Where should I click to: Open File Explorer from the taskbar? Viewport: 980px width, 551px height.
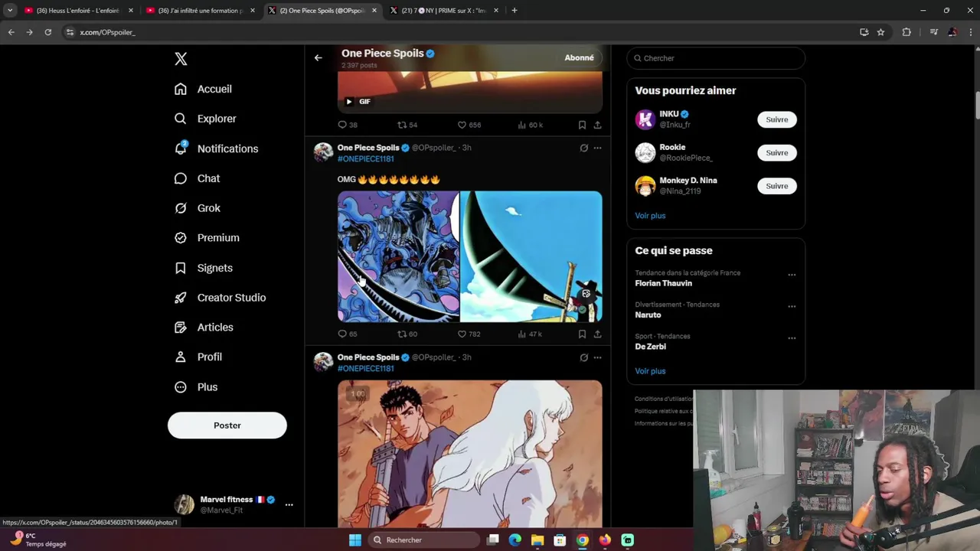tap(537, 540)
